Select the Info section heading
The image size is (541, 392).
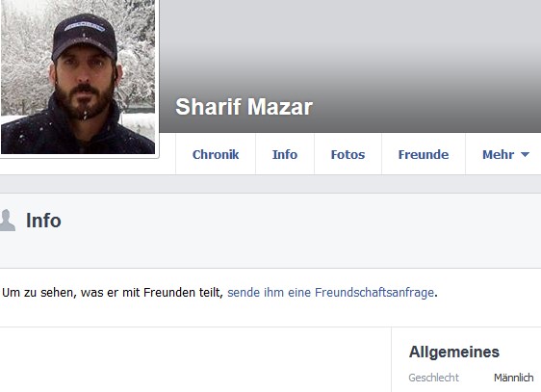click(43, 221)
